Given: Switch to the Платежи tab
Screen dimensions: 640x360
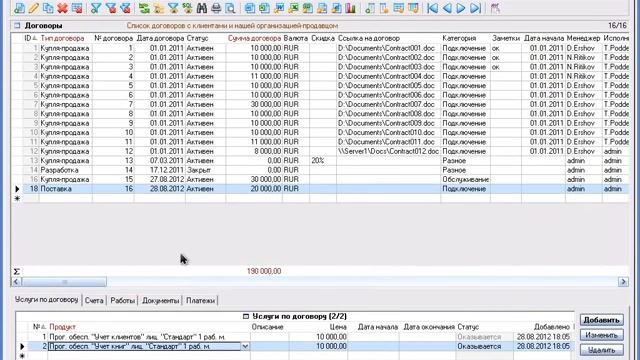Looking at the screenshot, I should (x=200, y=300).
